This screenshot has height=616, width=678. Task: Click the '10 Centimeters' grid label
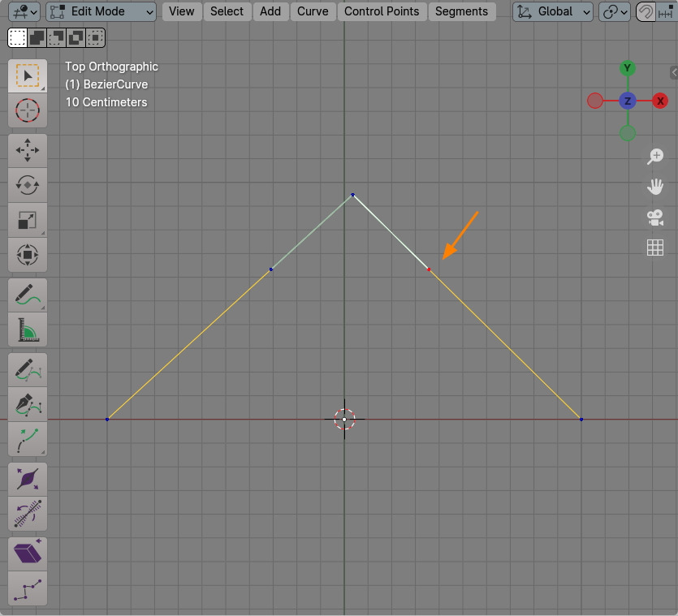(106, 102)
